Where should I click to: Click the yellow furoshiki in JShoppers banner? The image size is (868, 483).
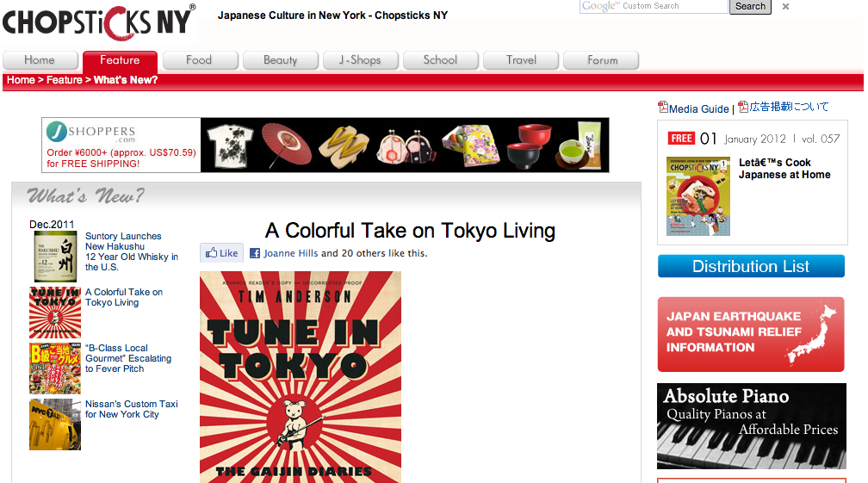pyautogui.click(x=471, y=145)
